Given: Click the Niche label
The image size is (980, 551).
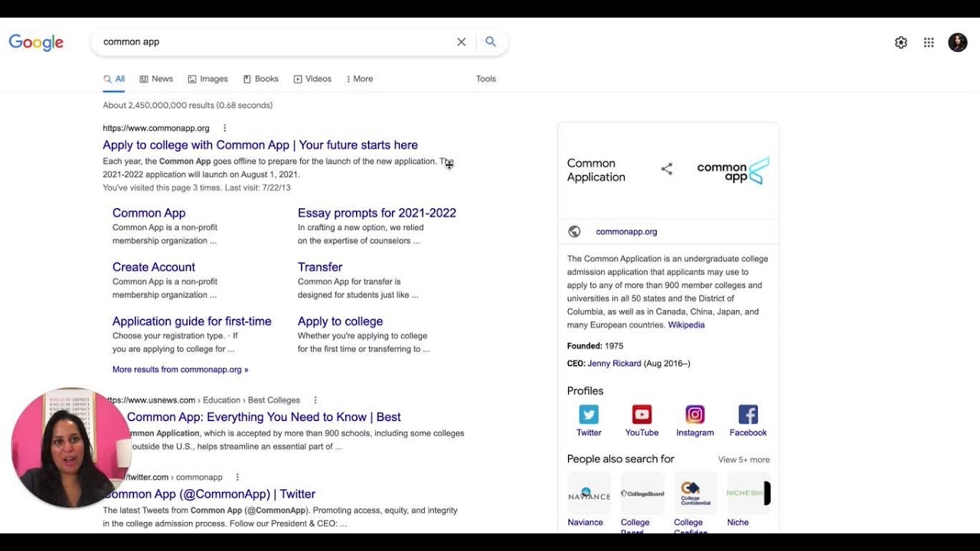Looking at the screenshot, I should click(x=738, y=523).
